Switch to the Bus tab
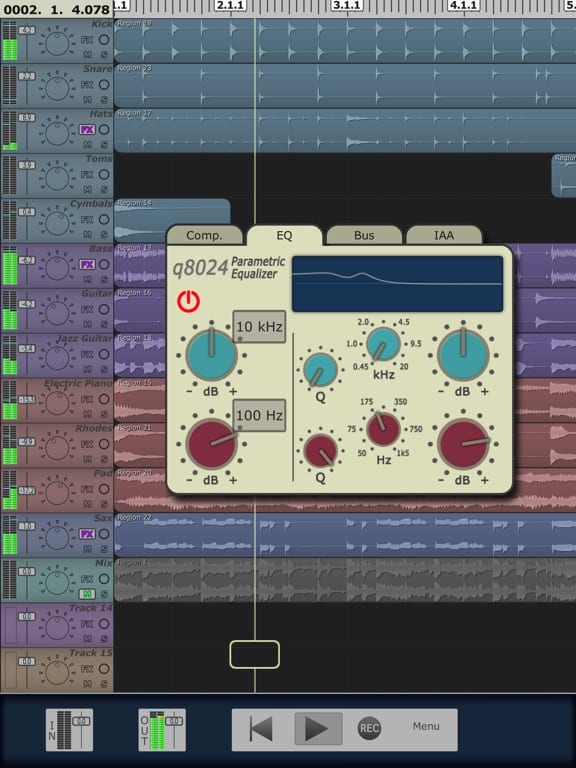The width and height of the screenshot is (576, 768). point(364,236)
